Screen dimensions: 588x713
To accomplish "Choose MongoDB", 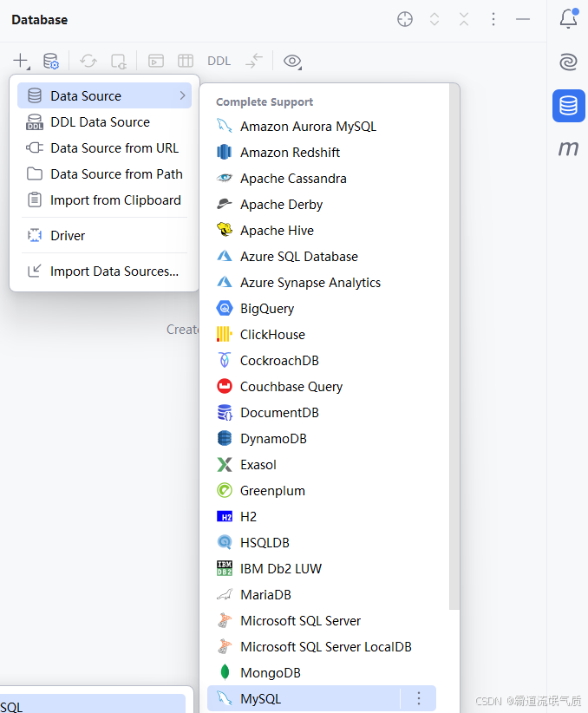I will point(322,672).
